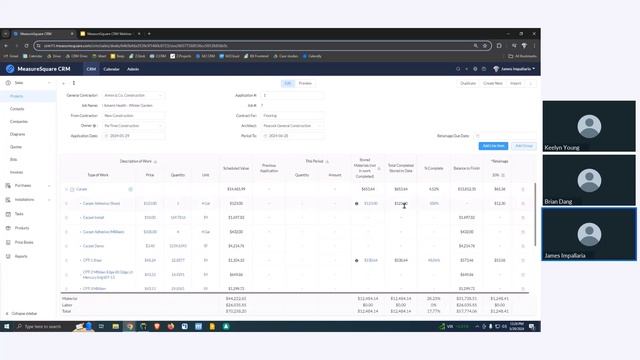Click the blue Add Line Item button
This screenshot has height=360, width=640.
493,146
